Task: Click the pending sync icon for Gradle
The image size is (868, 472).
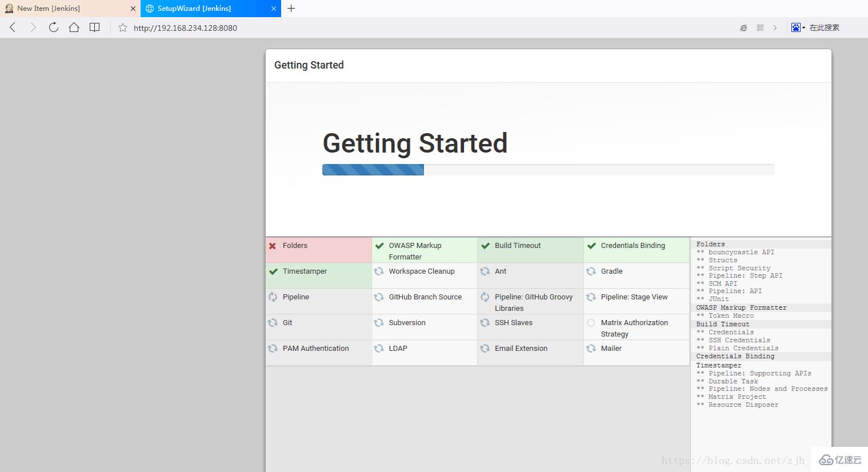Action: click(591, 271)
